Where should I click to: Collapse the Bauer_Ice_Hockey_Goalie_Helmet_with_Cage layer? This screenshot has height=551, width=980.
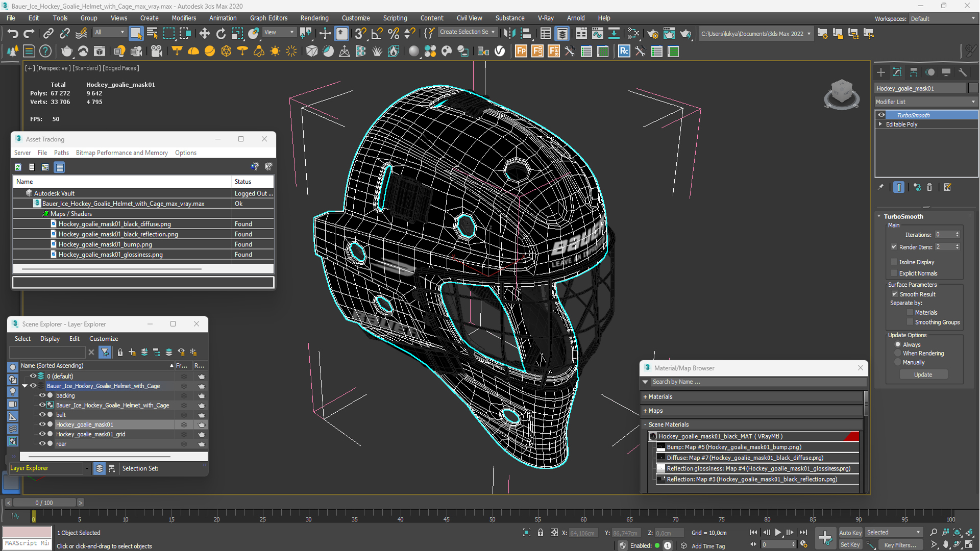tap(24, 386)
